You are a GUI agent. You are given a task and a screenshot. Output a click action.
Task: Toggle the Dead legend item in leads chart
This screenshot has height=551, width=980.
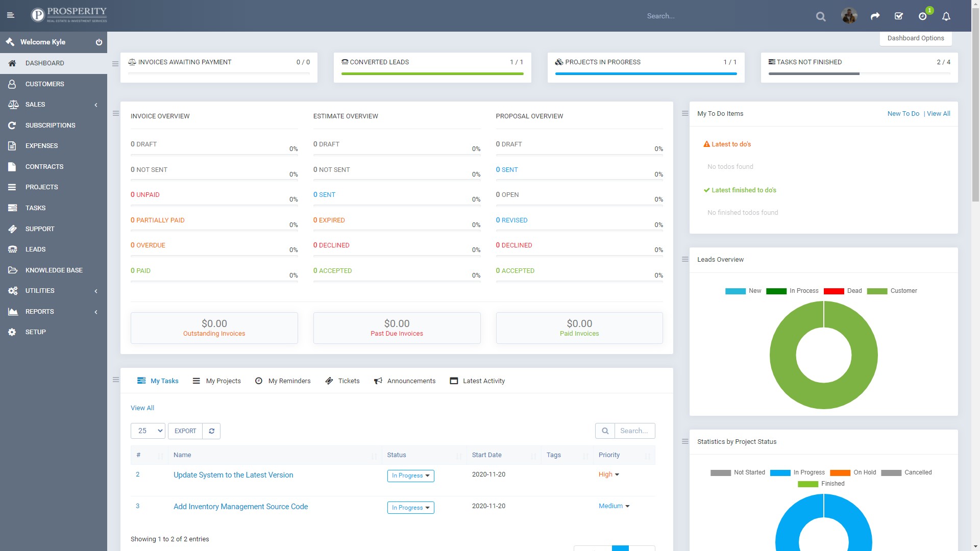842,291
